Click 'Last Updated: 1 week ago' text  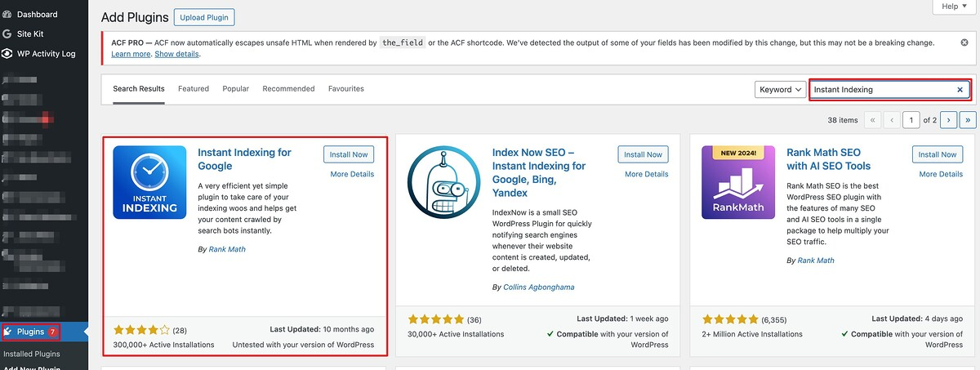coord(622,319)
